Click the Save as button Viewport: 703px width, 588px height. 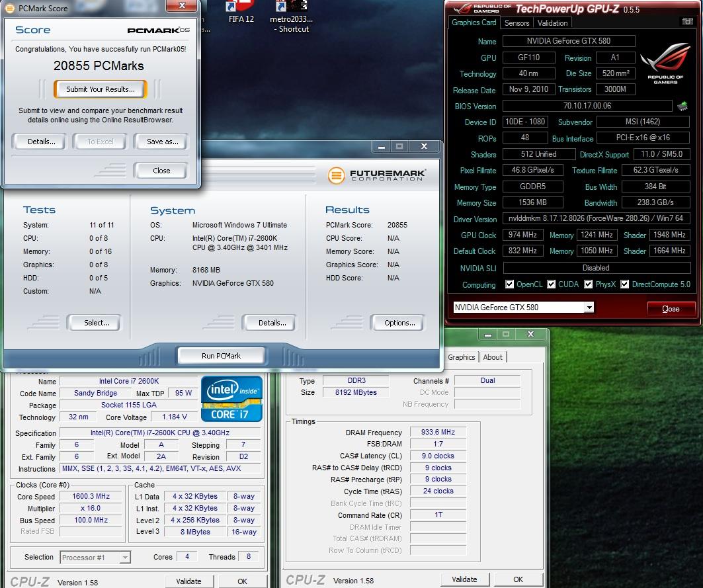[162, 142]
